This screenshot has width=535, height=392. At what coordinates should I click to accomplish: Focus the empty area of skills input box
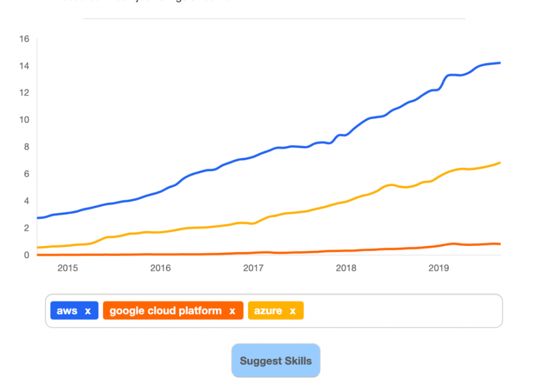(x=401, y=311)
